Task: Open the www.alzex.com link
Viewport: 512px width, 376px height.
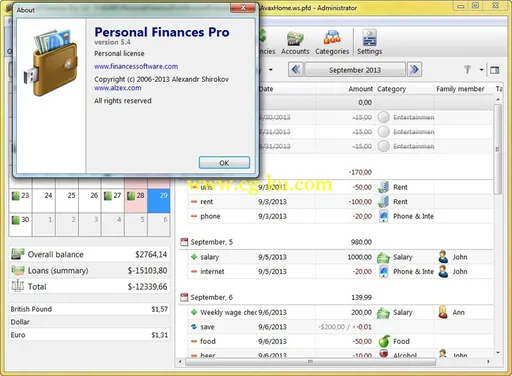Action: [117, 88]
